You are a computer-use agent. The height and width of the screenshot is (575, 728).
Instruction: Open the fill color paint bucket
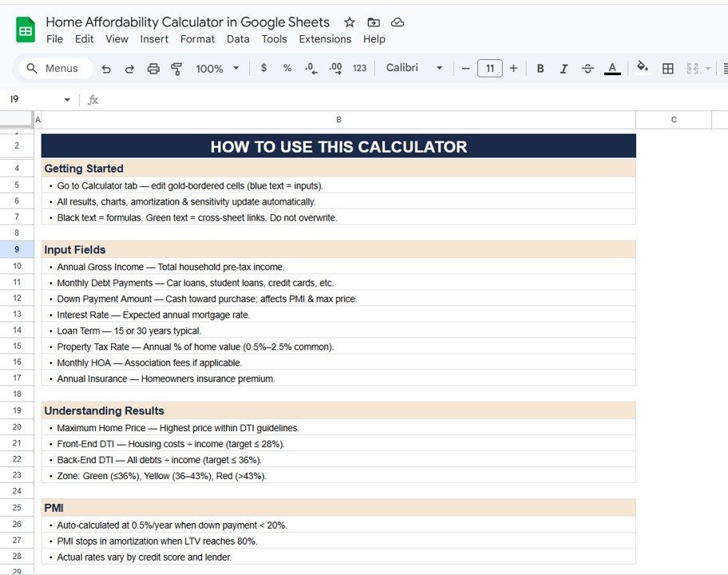(643, 68)
